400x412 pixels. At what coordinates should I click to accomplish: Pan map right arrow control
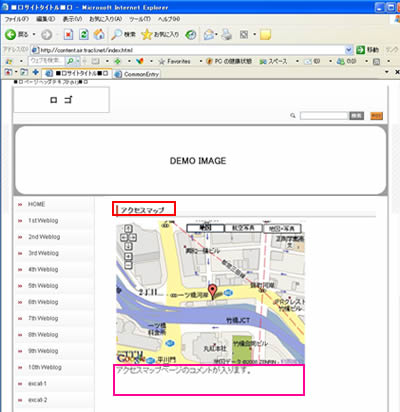(x=133, y=238)
